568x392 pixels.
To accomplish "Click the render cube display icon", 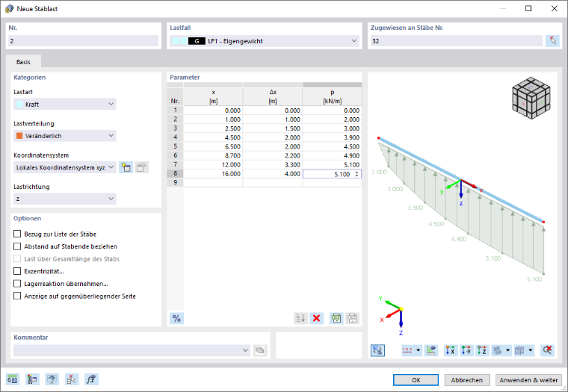I will (x=520, y=350).
